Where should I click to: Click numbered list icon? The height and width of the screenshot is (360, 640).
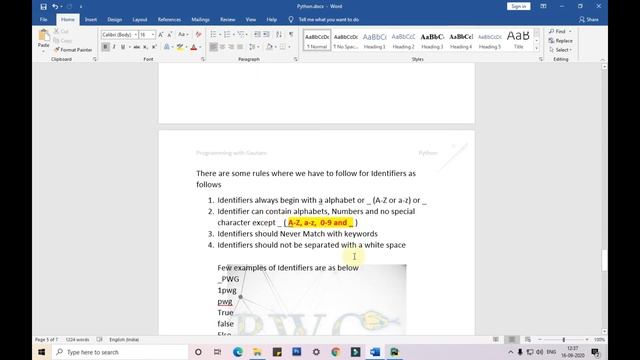click(227, 35)
